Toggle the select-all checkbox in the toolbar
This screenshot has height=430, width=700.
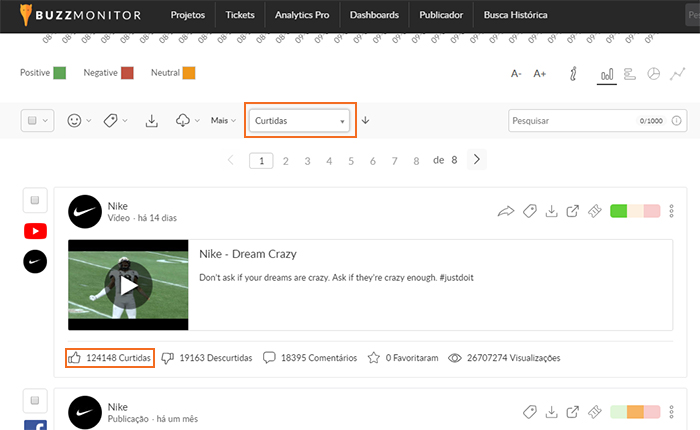[32, 120]
